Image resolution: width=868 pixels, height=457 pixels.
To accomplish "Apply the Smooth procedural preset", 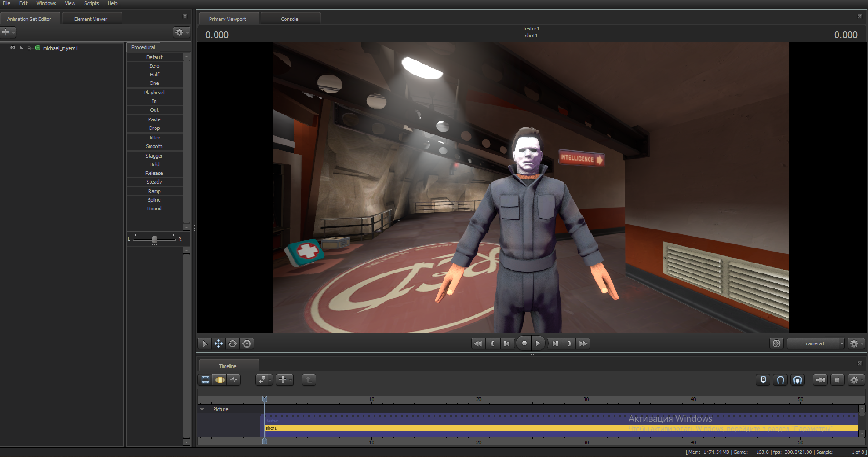I will (x=155, y=146).
